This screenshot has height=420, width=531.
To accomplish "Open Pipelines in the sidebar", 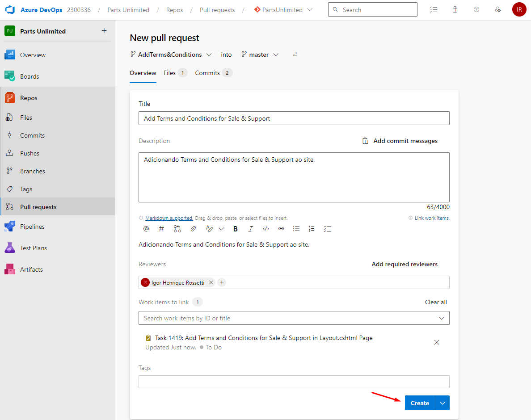I will tap(58, 227).
